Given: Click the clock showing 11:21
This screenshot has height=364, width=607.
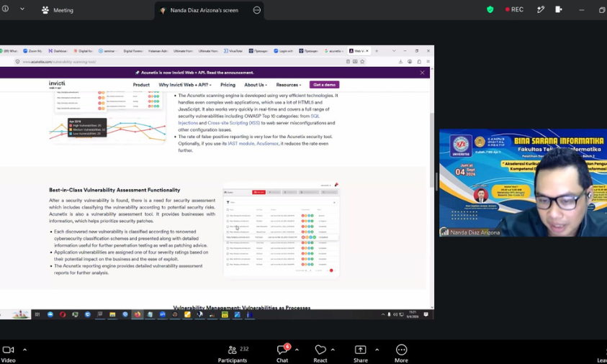Looking at the screenshot, I should tap(413, 314).
